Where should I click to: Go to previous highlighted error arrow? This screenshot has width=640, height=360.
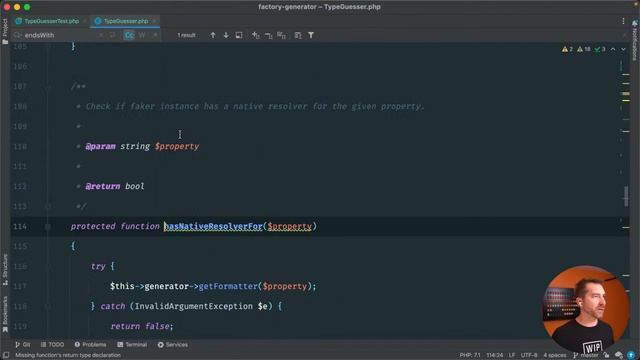click(x=613, y=49)
